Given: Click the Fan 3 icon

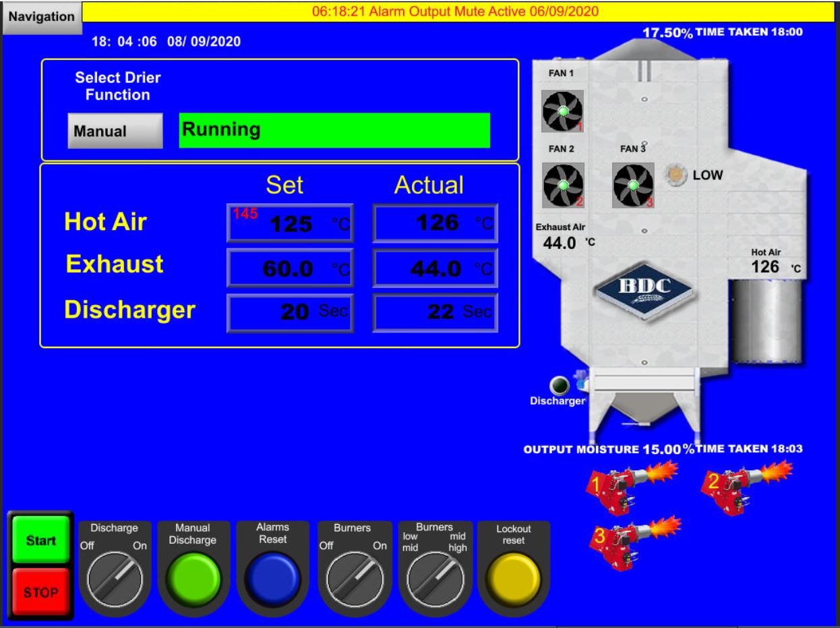Looking at the screenshot, I should [x=632, y=185].
